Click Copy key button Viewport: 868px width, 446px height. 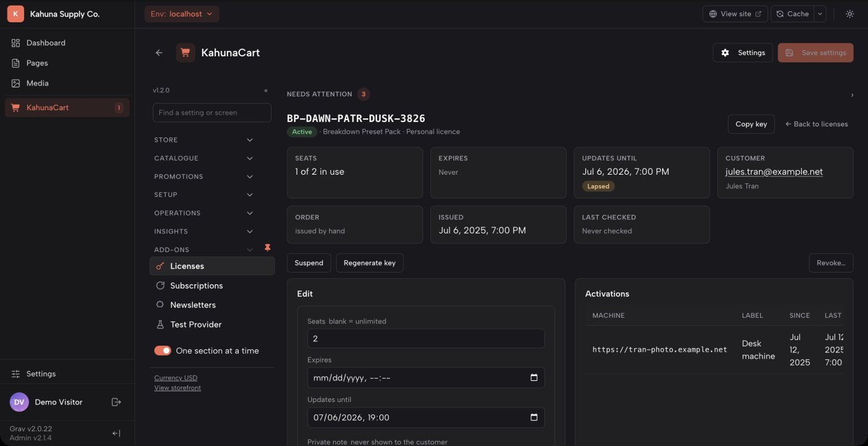751,124
